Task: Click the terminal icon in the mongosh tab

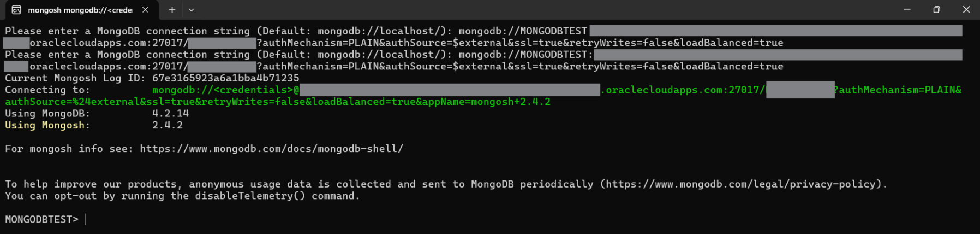Action: coord(16,10)
